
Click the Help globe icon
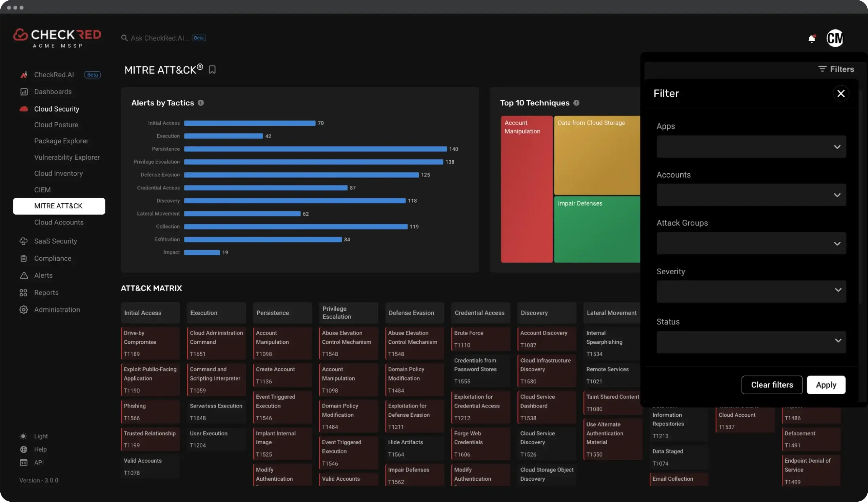[x=23, y=449]
